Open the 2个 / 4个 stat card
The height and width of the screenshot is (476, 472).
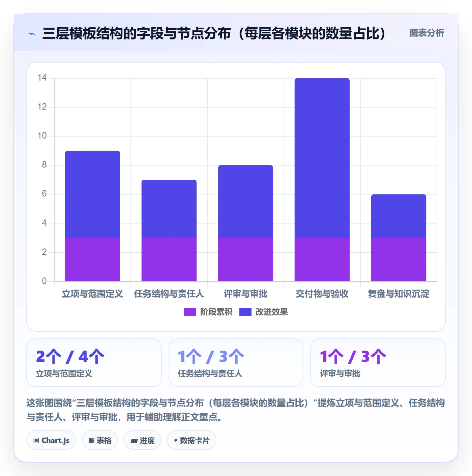tap(94, 363)
